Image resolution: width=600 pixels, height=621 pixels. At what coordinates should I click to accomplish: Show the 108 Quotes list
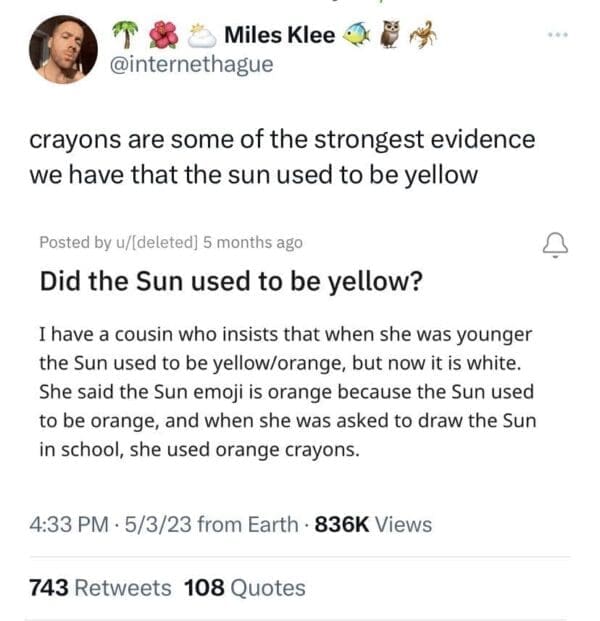pos(245,588)
